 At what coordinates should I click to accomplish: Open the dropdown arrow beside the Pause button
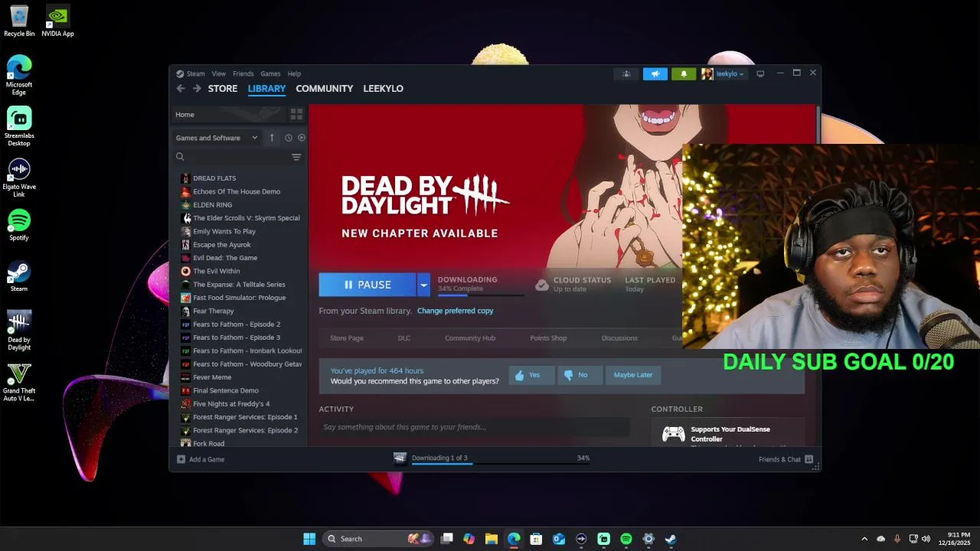423,285
